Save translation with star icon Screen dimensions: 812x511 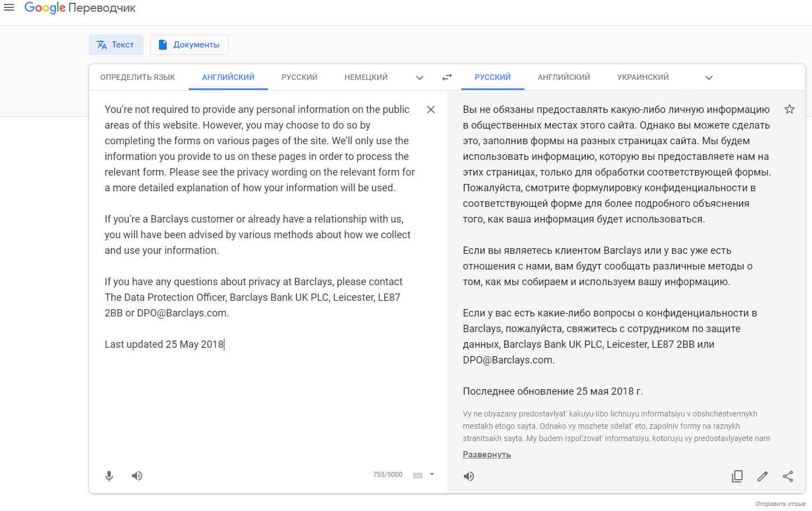point(789,110)
